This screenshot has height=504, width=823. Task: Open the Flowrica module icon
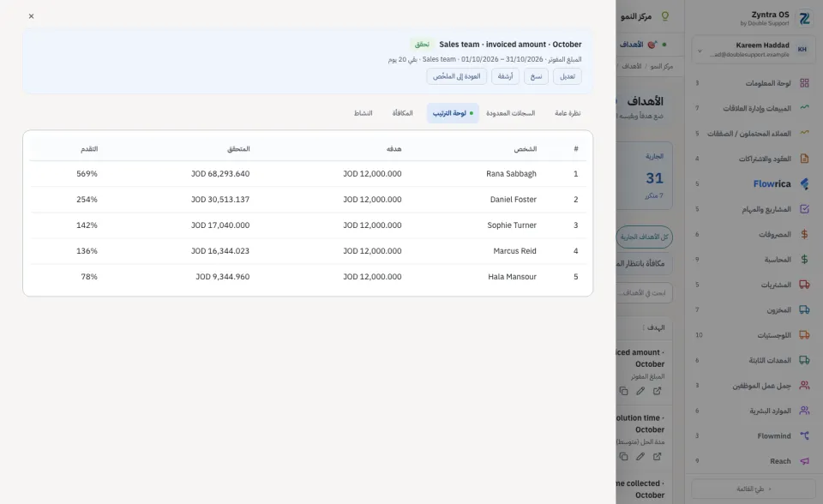804,183
